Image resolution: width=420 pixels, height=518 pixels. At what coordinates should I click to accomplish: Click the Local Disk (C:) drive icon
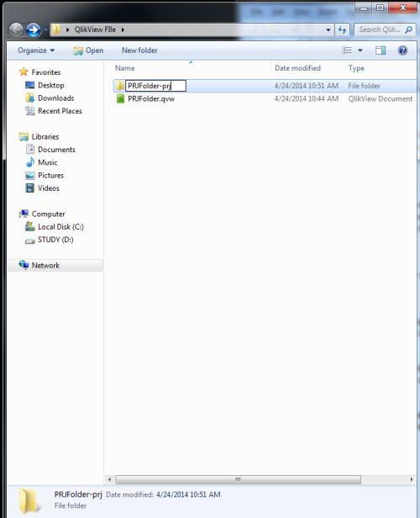(x=29, y=226)
